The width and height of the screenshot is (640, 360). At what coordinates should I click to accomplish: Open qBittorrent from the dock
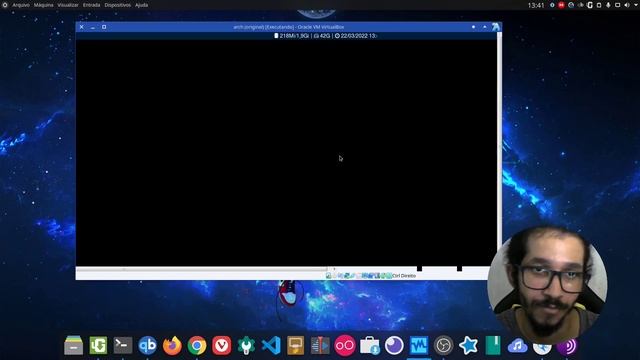pos(147,345)
